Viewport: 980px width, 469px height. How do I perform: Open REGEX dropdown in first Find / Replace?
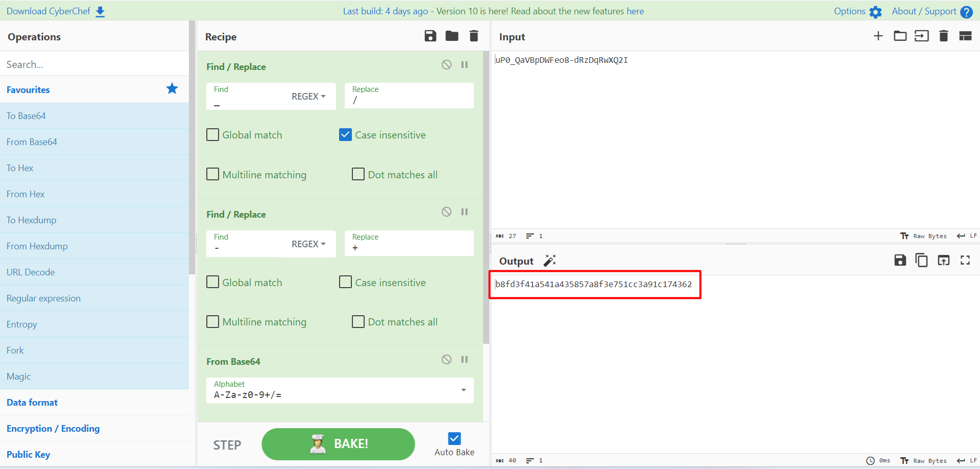point(308,97)
